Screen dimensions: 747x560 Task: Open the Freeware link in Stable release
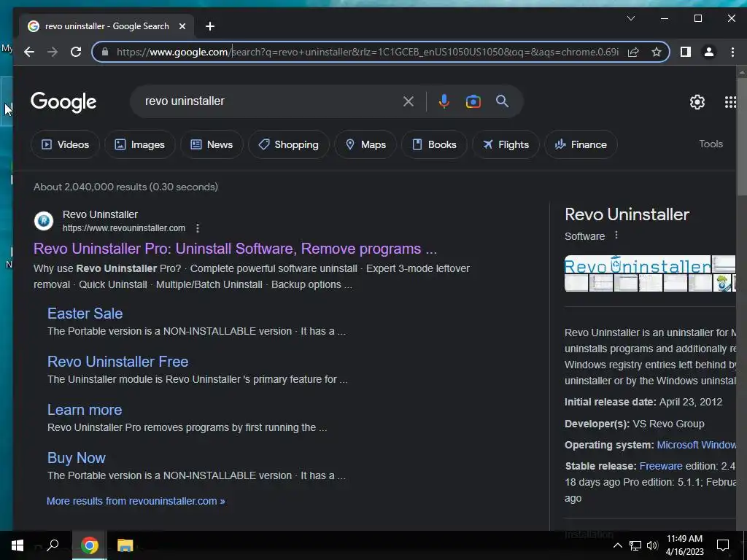click(x=661, y=466)
